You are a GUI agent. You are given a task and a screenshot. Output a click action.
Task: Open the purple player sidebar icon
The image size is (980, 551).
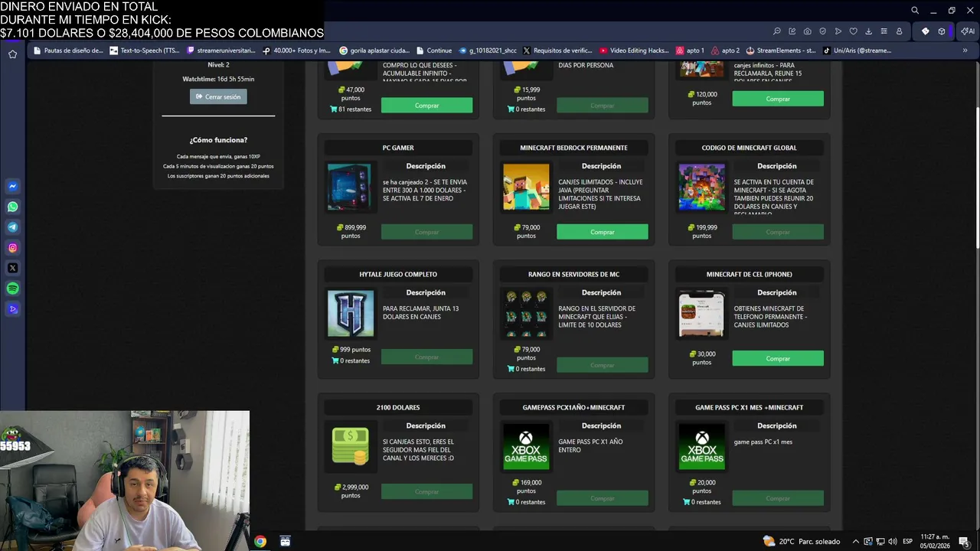[x=13, y=309]
